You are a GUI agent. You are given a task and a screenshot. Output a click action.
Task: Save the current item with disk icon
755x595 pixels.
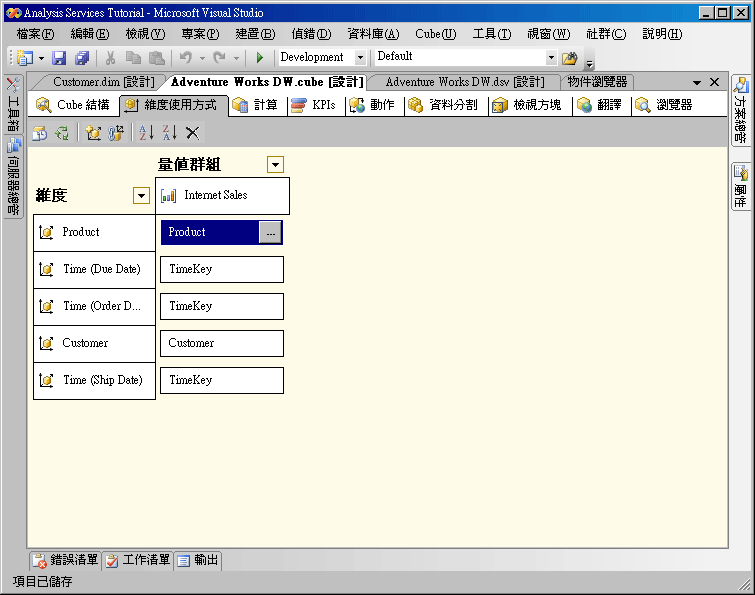59,58
